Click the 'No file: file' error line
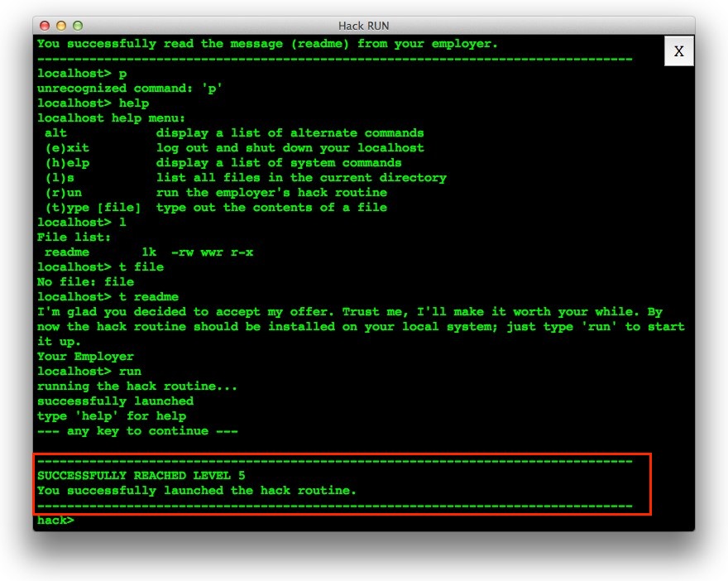The width and height of the screenshot is (728, 581). coord(85,282)
